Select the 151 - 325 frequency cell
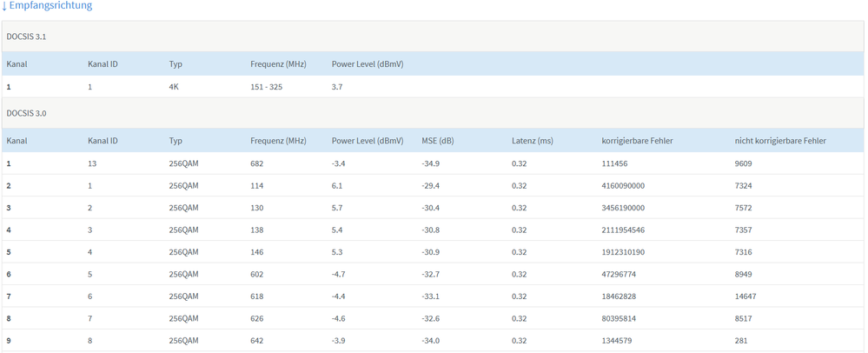Screen dimensions: 868x353 (266, 87)
